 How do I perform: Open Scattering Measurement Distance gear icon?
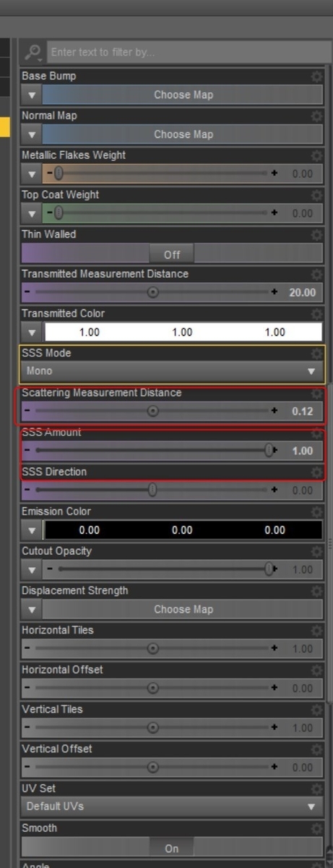pos(316,393)
